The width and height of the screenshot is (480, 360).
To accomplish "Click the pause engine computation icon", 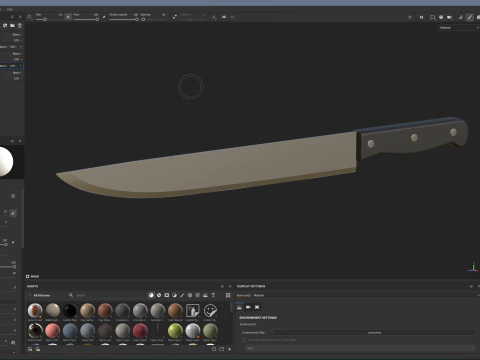I will tap(421, 17).
